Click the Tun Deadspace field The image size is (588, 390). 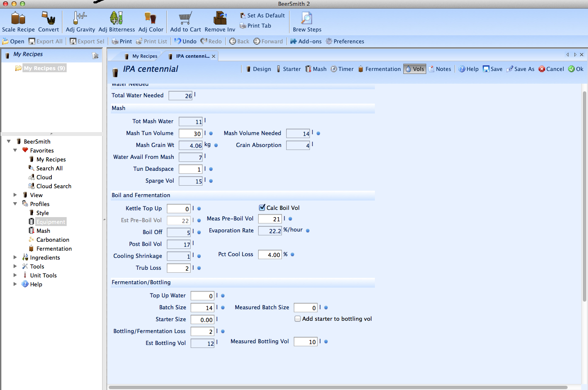[191, 169]
